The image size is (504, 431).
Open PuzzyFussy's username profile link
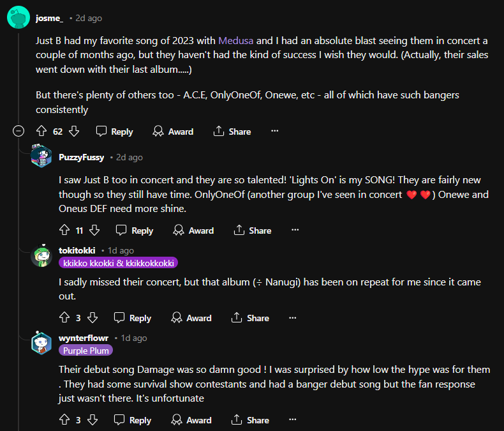coord(81,157)
